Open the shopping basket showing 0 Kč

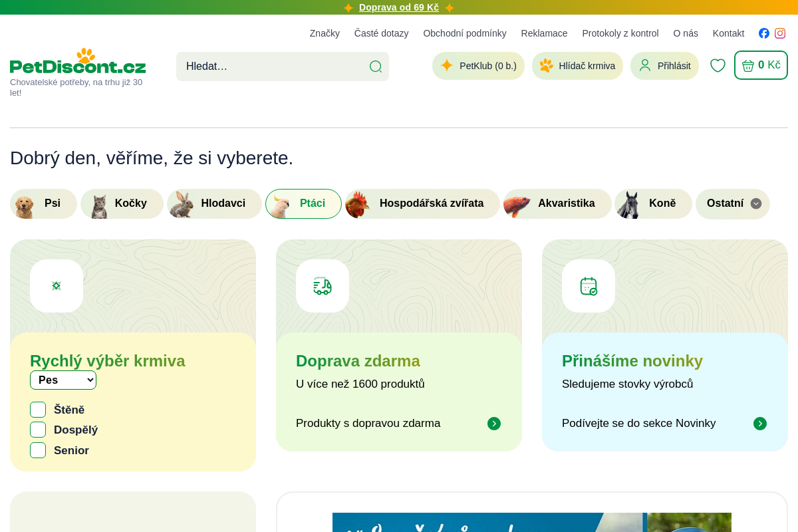pyautogui.click(x=761, y=65)
